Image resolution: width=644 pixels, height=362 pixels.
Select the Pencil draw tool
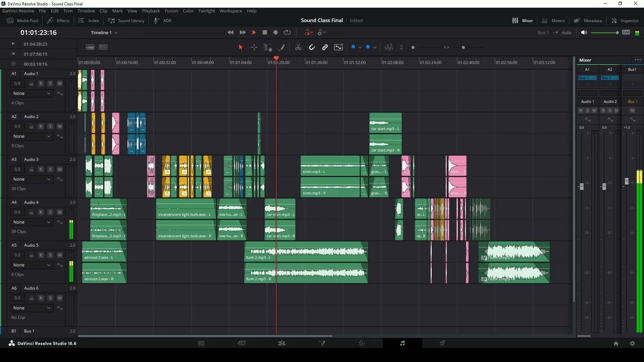click(282, 47)
